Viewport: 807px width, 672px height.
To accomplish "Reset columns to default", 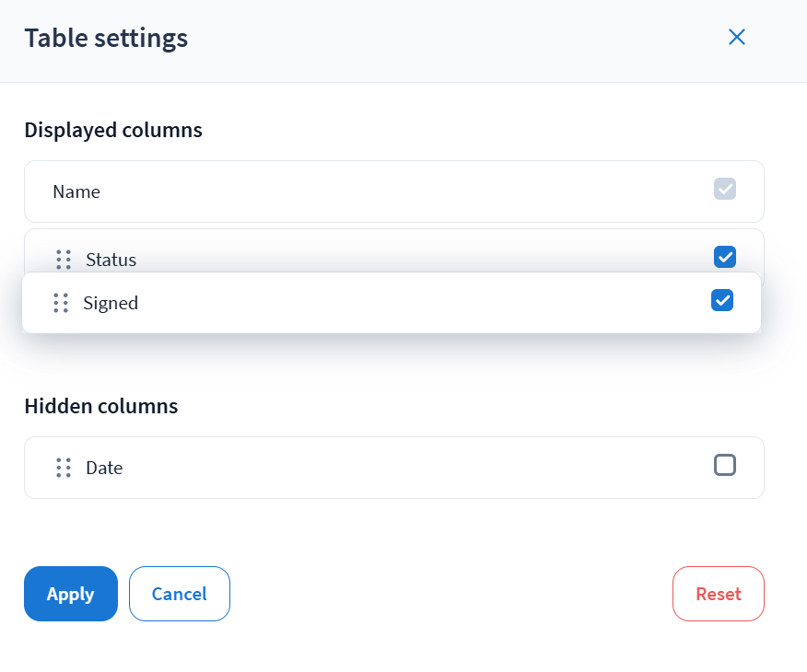I will (x=719, y=594).
